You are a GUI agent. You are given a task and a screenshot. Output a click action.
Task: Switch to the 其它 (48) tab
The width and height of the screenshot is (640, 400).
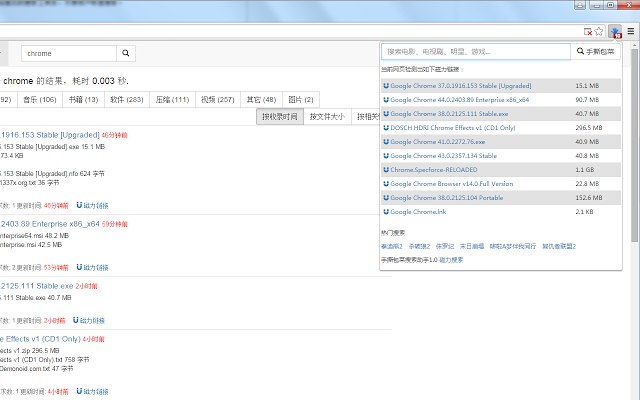262,100
